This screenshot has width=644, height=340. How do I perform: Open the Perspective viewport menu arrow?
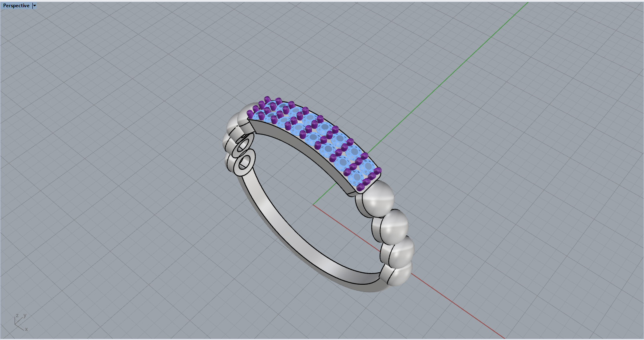pyautogui.click(x=34, y=6)
